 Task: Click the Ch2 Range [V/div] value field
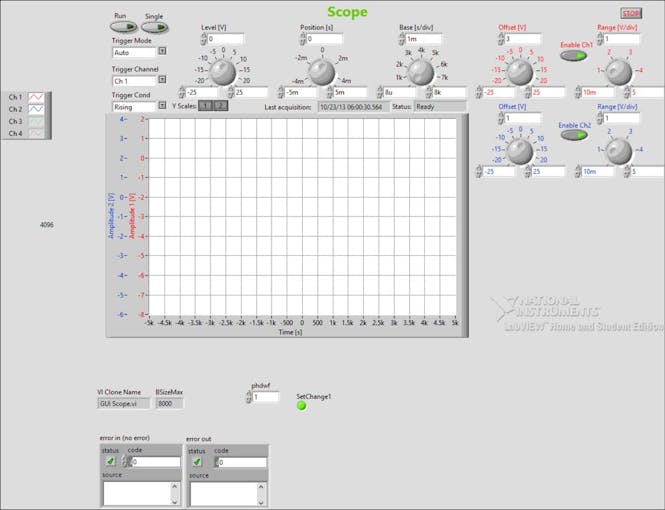622,118
